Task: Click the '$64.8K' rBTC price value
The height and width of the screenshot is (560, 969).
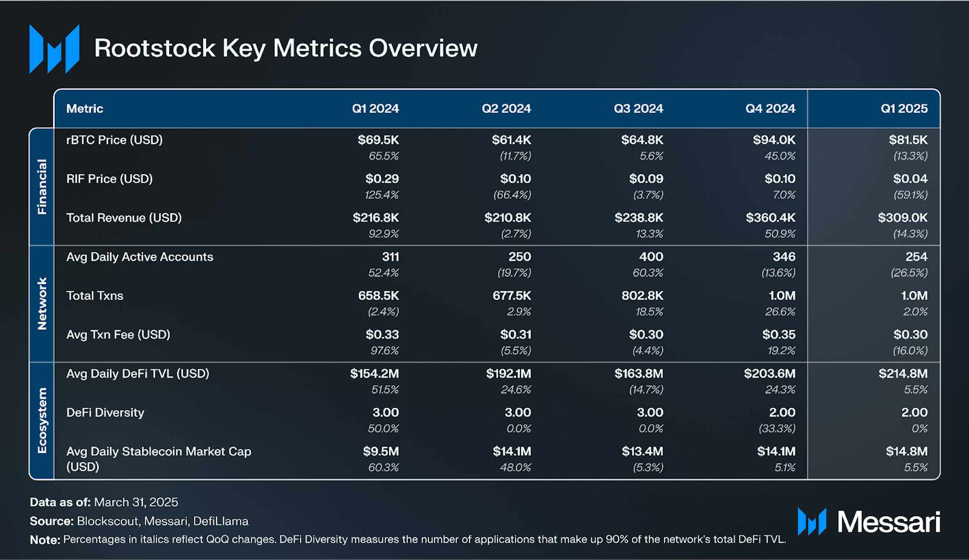Action: [642, 140]
